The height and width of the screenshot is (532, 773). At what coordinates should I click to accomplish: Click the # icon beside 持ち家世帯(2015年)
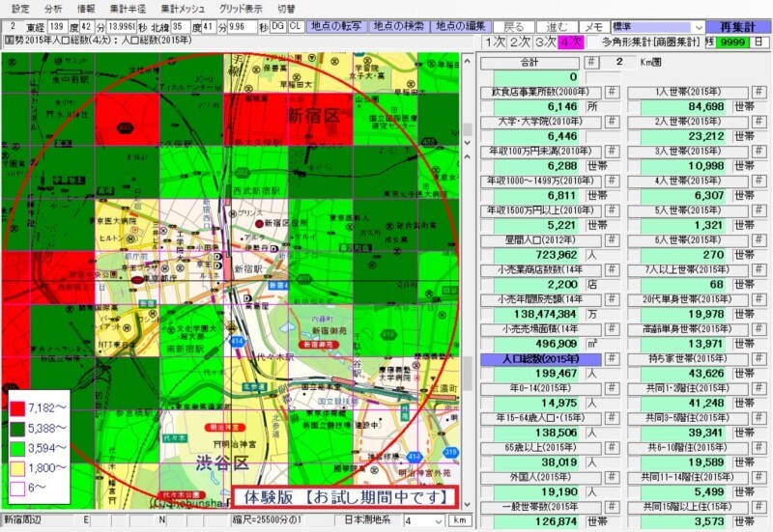(x=758, y=360)
